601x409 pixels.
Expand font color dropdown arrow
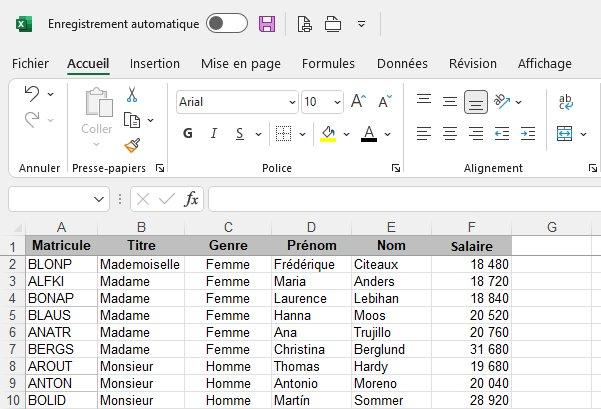pos(388,134)
